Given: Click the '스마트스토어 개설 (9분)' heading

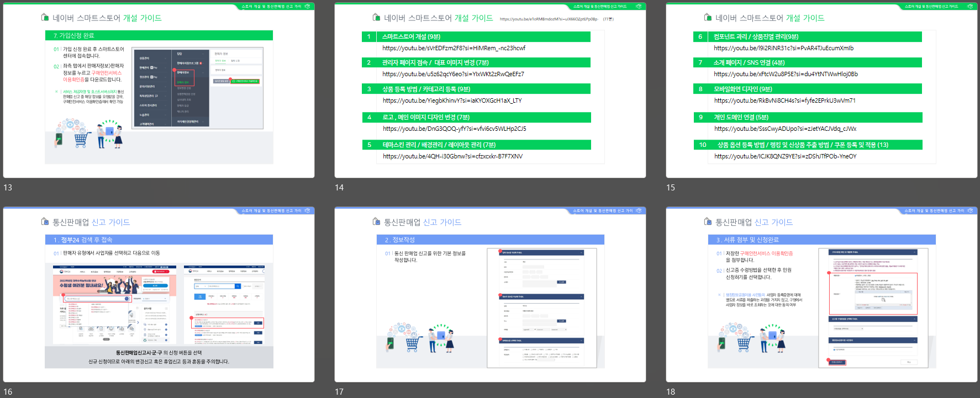Looking at the screenshot, I should [x=411, y=36].
